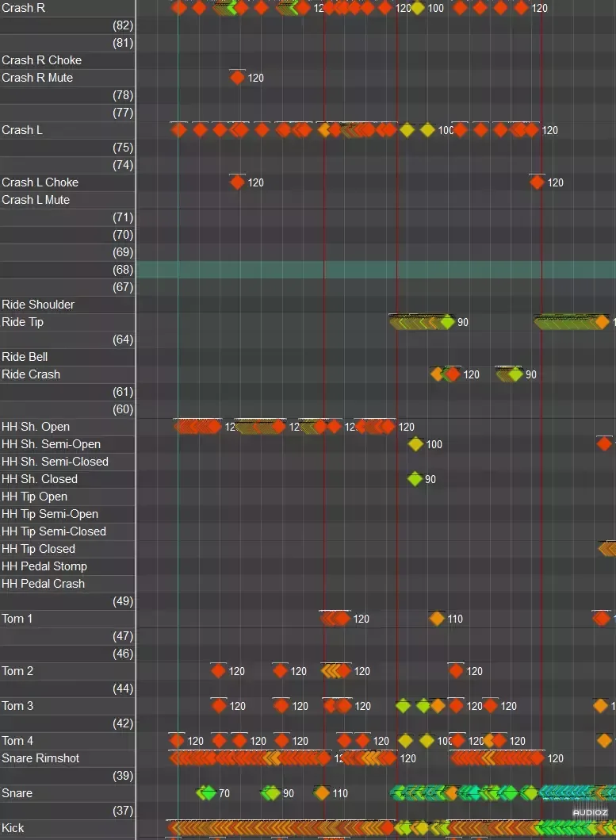Select the Ride Shoulder lane label

tap(38, 305)
